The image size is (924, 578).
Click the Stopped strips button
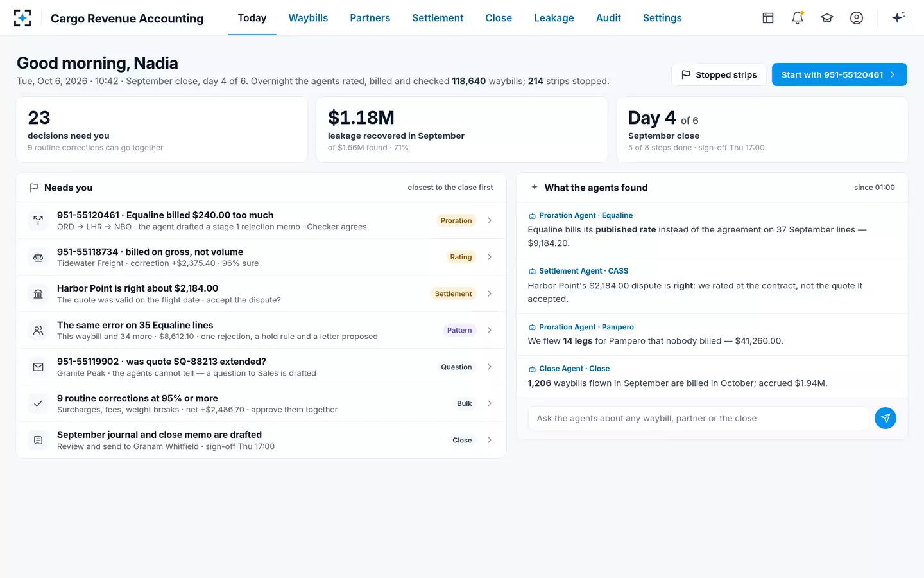tap(719, 74)
